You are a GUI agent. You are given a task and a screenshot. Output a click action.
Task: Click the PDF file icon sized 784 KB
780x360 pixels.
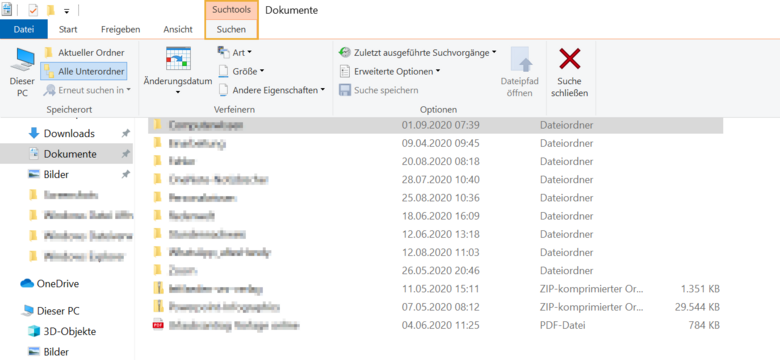(x=158, y=325)
